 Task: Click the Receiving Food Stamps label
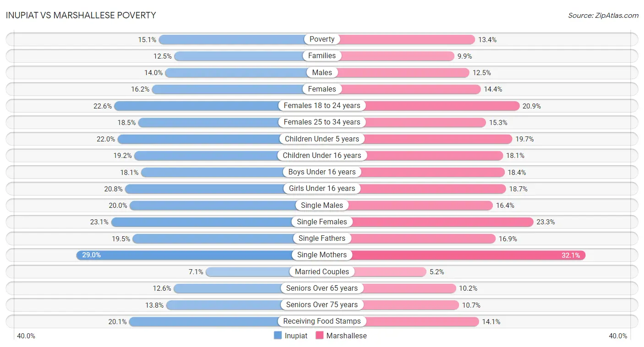pyautogui.click(x=322, y=321)
